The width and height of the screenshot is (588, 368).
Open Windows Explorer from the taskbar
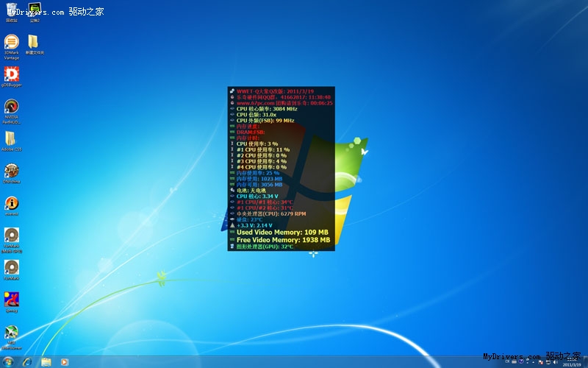[46, 362]
